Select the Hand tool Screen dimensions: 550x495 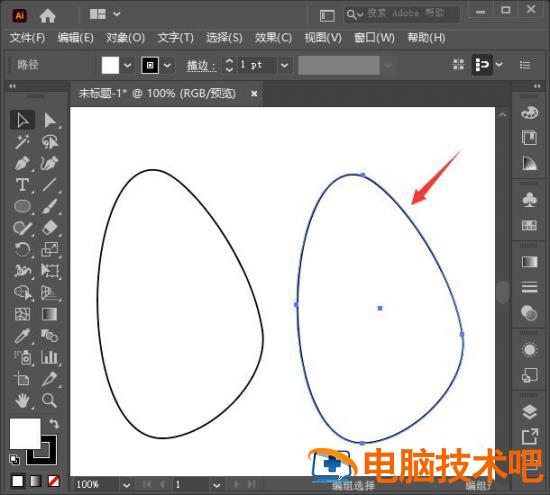(x=22, y=401)
